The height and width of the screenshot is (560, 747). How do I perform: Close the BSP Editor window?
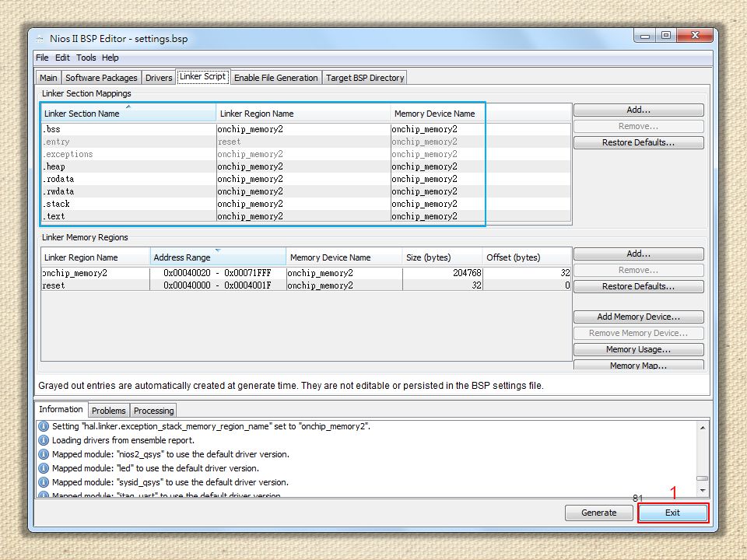pos(695,36)
